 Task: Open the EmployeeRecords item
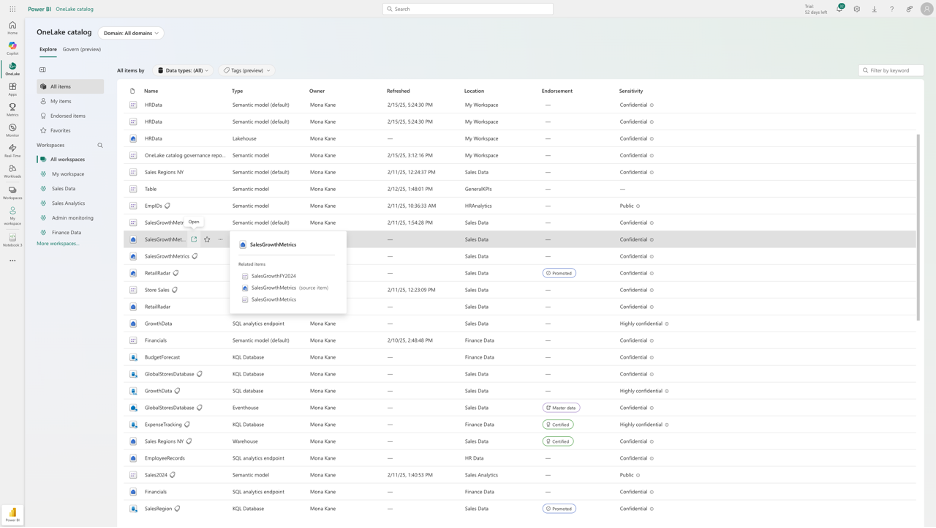[x=165, y=458]
